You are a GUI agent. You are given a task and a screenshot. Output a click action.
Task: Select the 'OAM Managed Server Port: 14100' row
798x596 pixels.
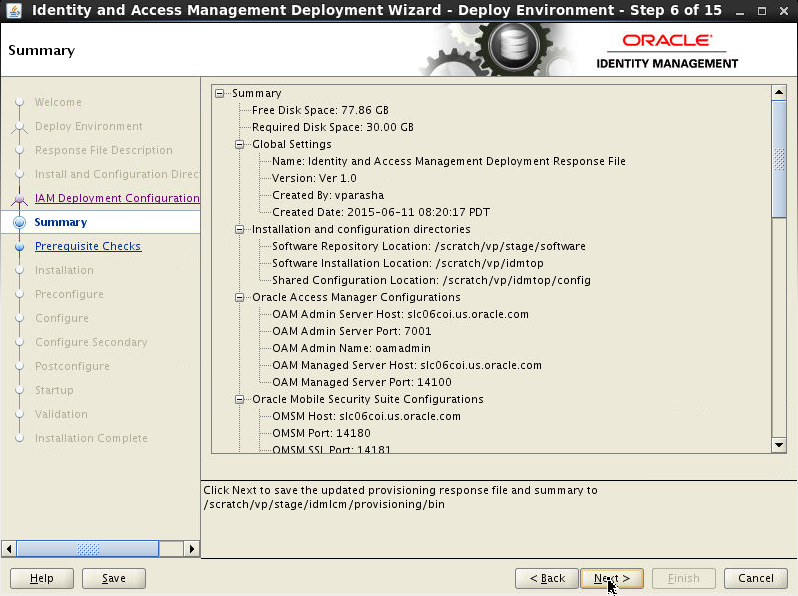click(362, 382)
